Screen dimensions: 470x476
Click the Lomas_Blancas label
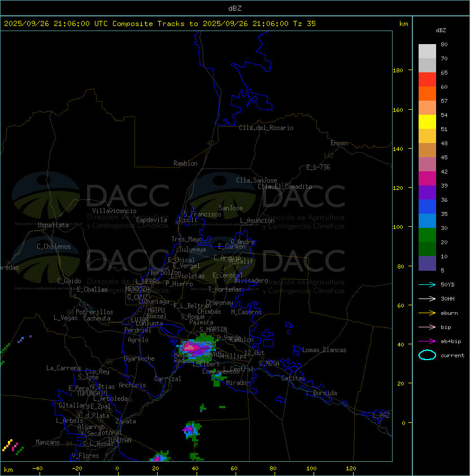pyautogui.click(x=324, y=350)
